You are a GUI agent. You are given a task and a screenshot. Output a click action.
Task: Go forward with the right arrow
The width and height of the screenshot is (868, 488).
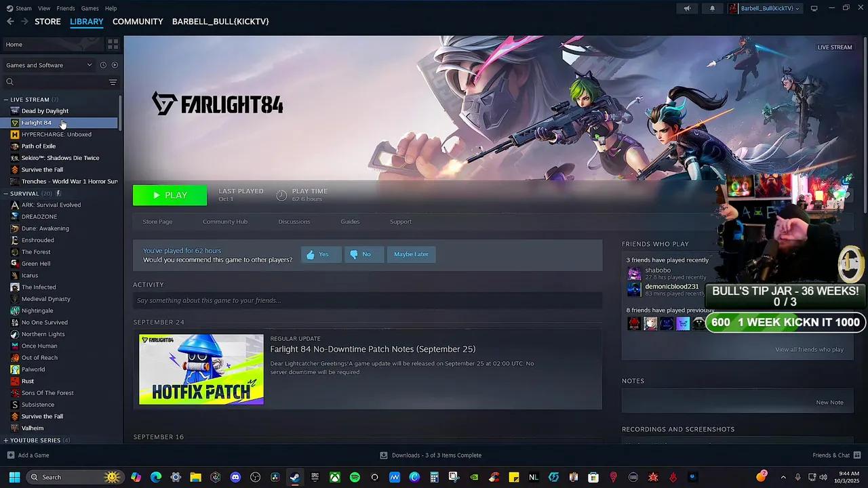click(24, 22)
